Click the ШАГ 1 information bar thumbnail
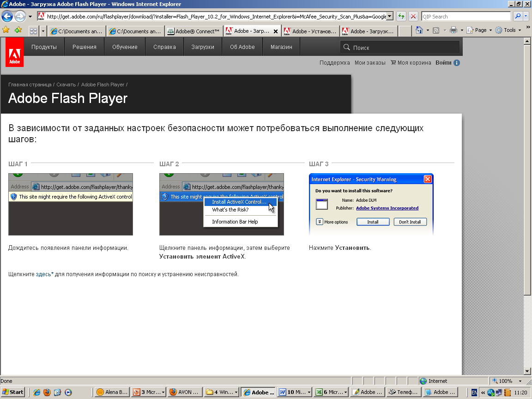This screenshot has height=399, width=532. (71, 204)
